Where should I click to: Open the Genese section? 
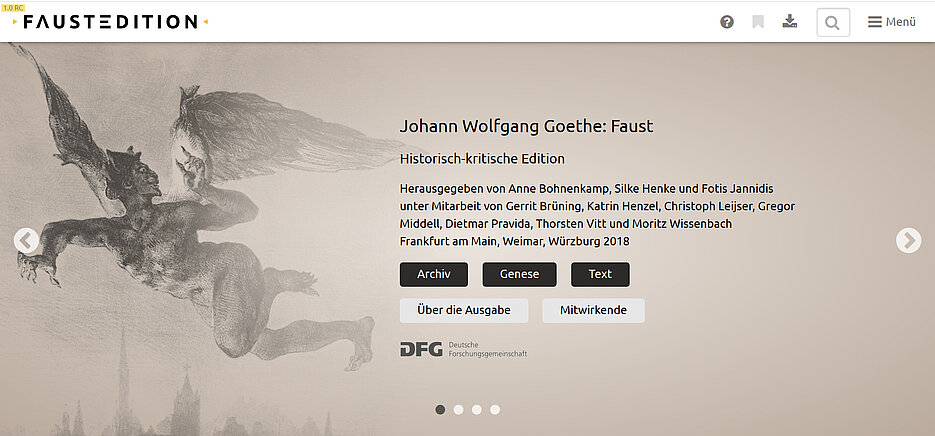tap(519, 274)
